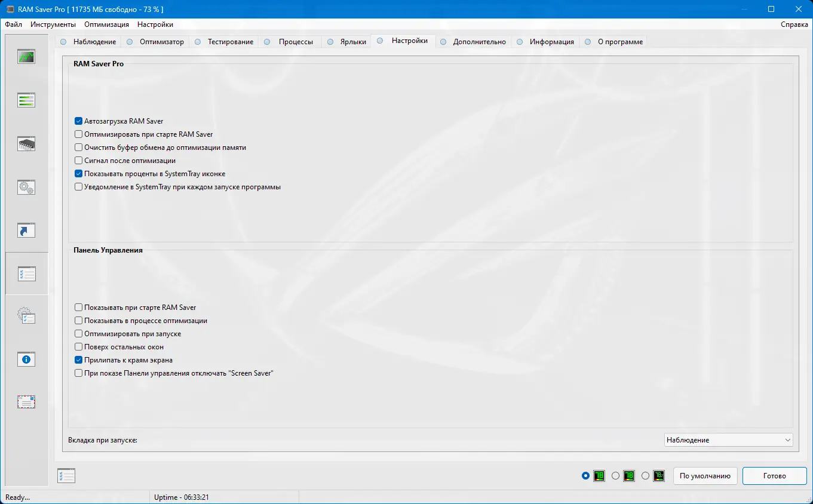Open the Файл menu
The width and height of the screenshot is (813, 504).
coord(13,24)
